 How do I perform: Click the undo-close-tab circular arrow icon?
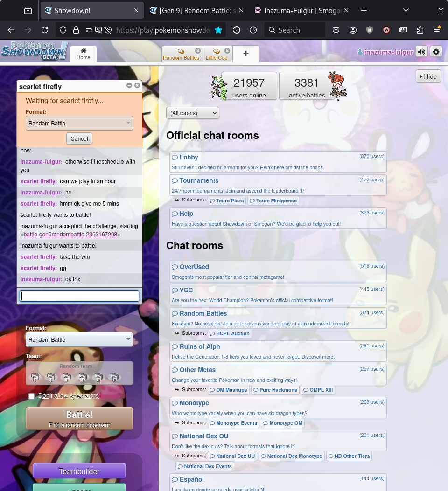[x=237, y=30]
